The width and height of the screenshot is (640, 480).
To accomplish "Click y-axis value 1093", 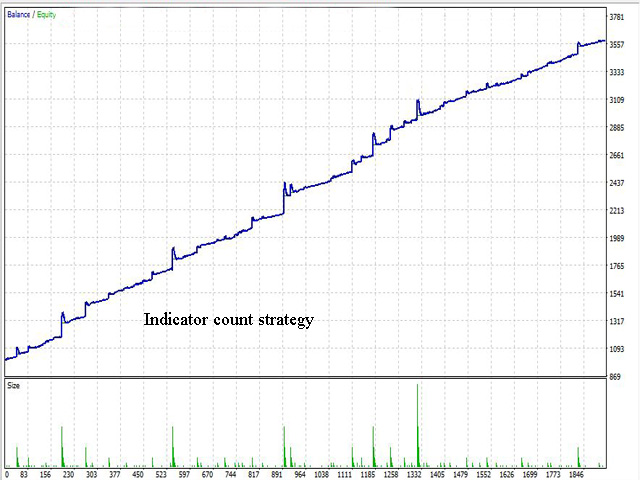I will click(x=617, y=349).
